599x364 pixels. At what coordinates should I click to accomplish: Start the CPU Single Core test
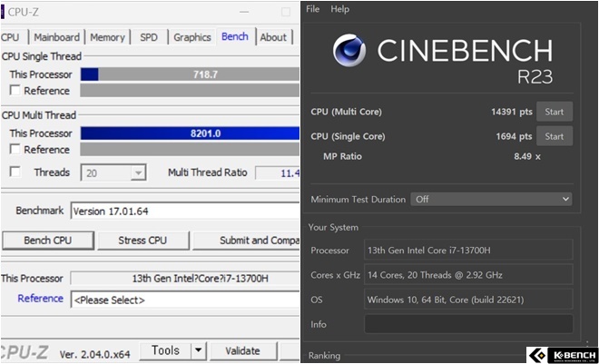pos(555,136)
